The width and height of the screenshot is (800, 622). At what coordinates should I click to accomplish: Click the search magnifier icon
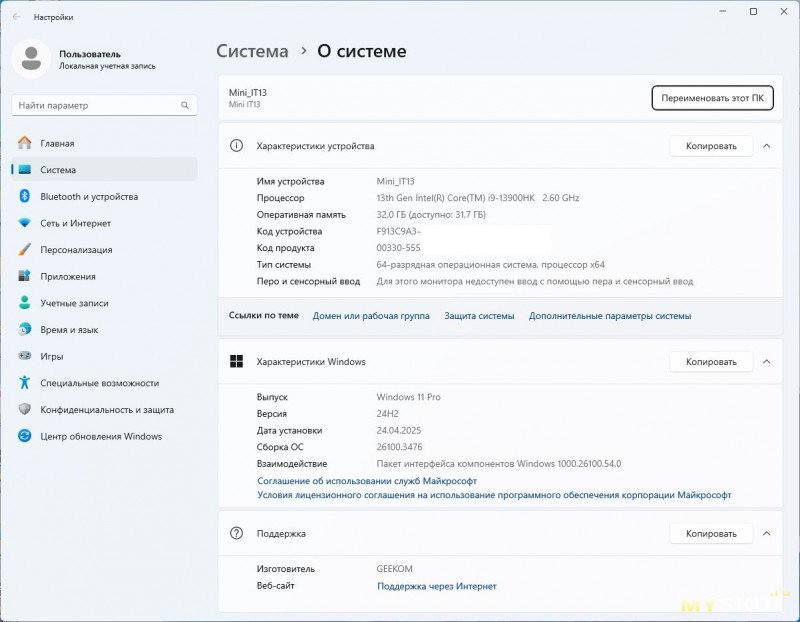pyautogui.click(x=185, y=105)
